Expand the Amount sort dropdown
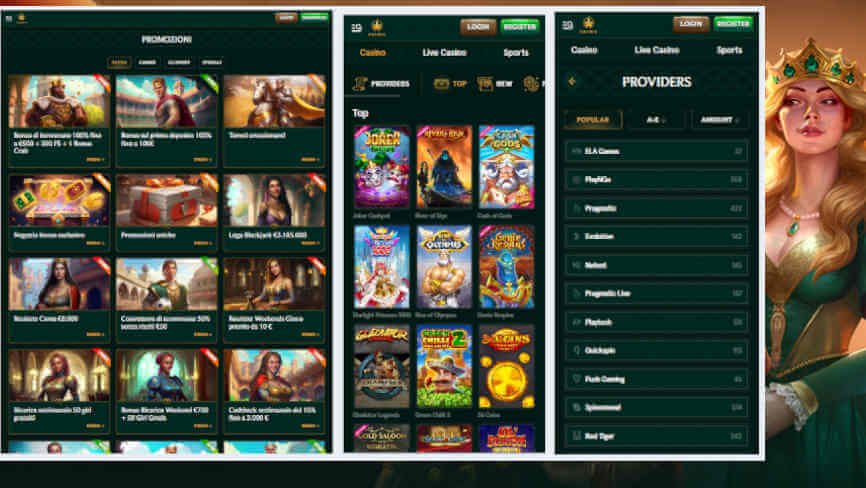Screen dimensions: 866x488 coord(719,119)
